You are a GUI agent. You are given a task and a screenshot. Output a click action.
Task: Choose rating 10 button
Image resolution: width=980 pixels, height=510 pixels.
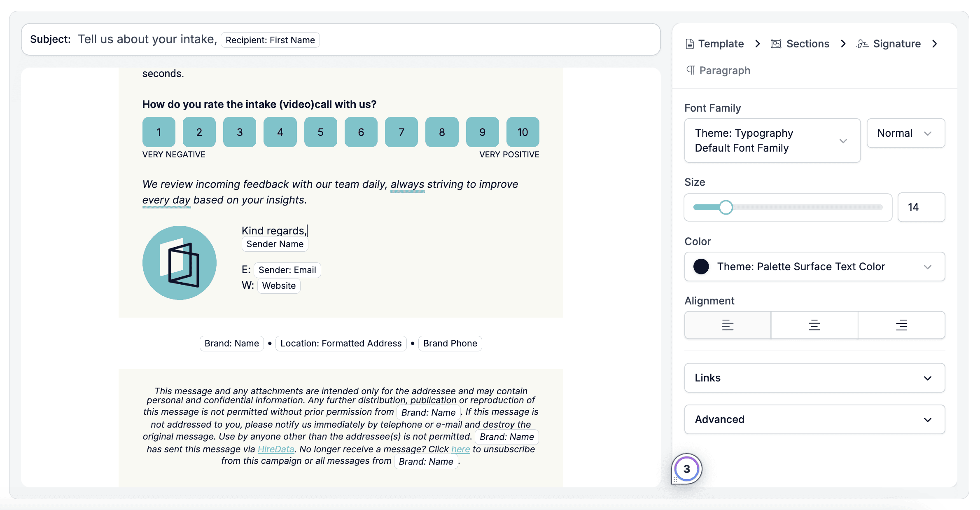(x=523, y=132)
